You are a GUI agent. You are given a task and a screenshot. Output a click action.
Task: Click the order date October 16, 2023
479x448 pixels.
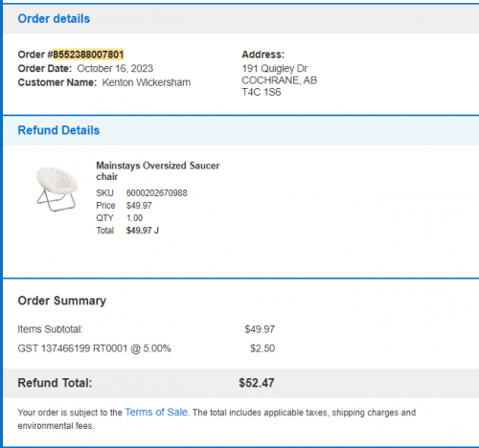pos(115,68)
